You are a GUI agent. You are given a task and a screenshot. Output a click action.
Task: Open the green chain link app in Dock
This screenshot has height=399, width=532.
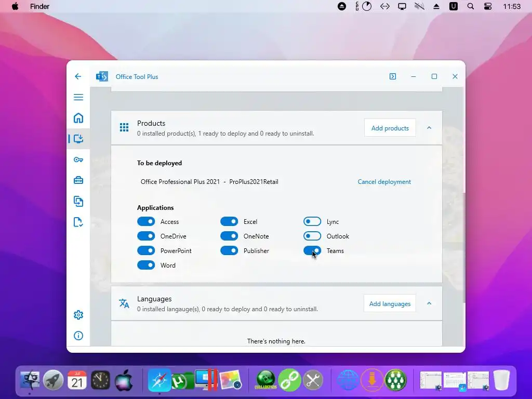pos(289,380)
